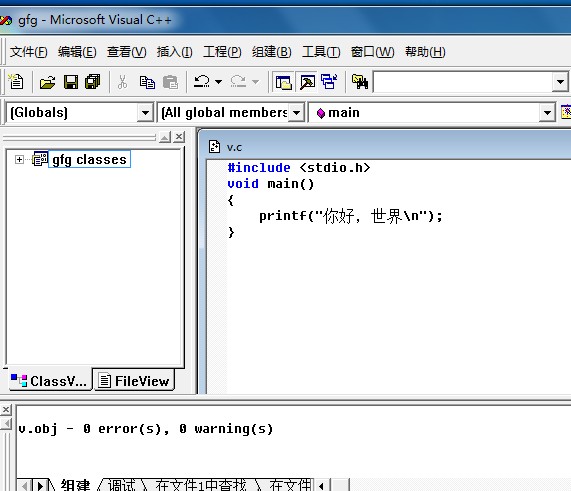Open the 窗口(W) menu

[x=372, y=52]
